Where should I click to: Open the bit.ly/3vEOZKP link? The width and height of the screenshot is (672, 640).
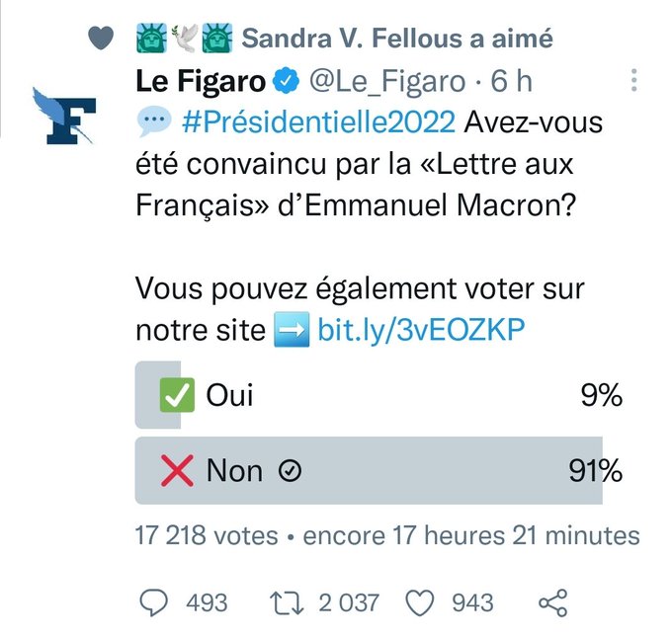420,331
